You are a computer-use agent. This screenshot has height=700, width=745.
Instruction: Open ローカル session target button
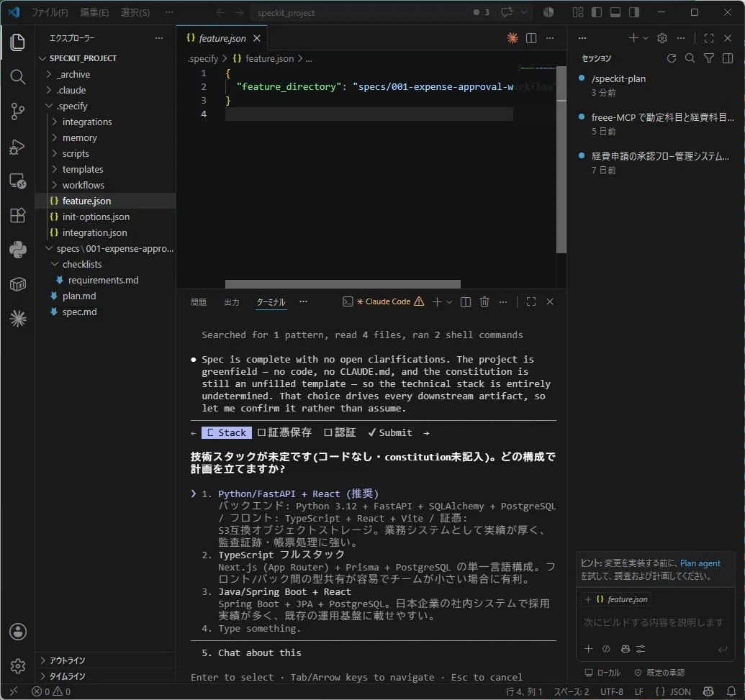click(602, 673)
